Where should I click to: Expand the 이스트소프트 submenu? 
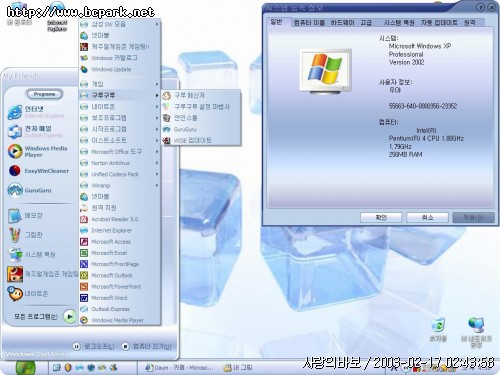pos(119,140)
